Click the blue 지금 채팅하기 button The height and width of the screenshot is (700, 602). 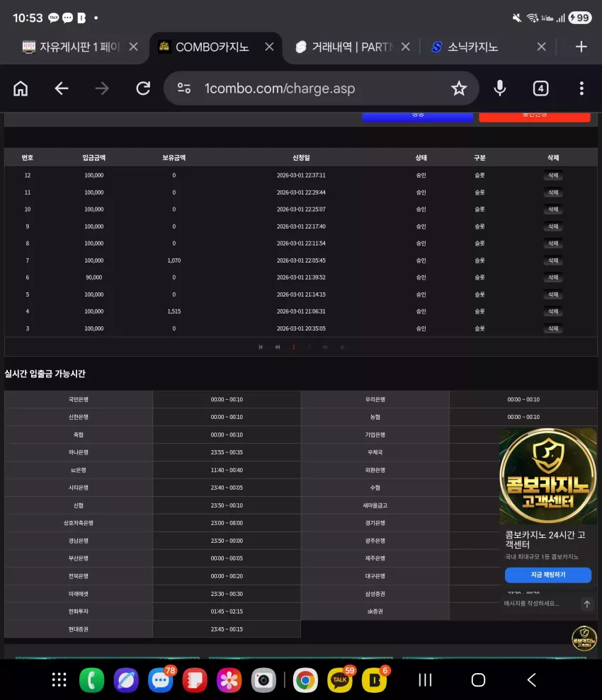548,575
